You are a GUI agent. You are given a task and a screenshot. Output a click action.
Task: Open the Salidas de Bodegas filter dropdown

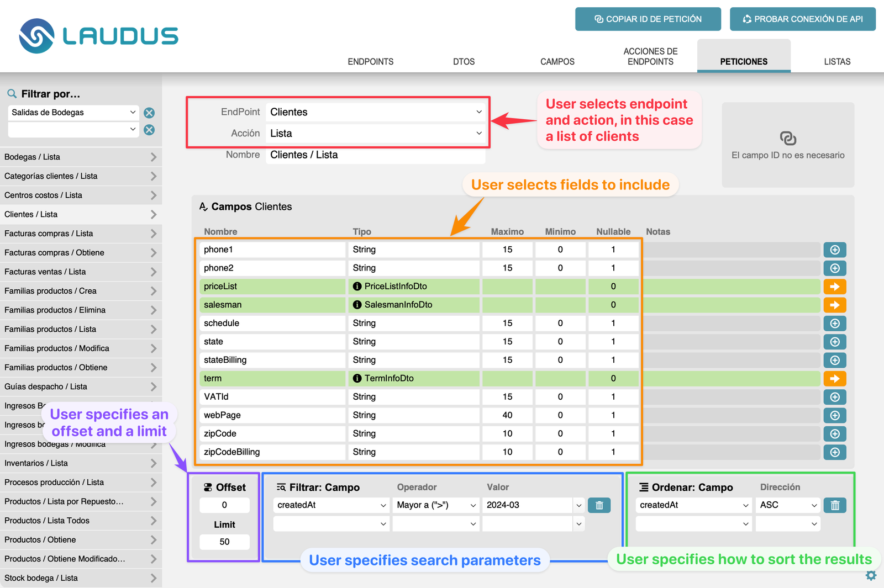(x=73, y=113)
